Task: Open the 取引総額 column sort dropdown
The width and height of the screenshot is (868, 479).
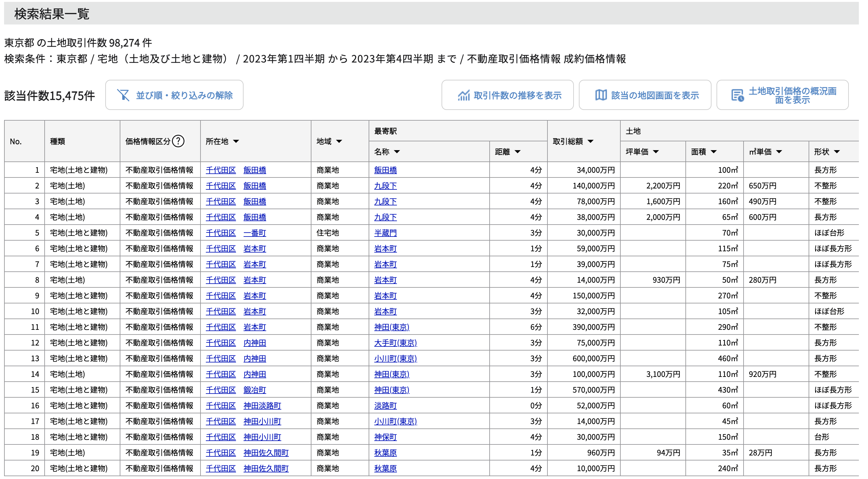Action: click(x=591, y=141)
